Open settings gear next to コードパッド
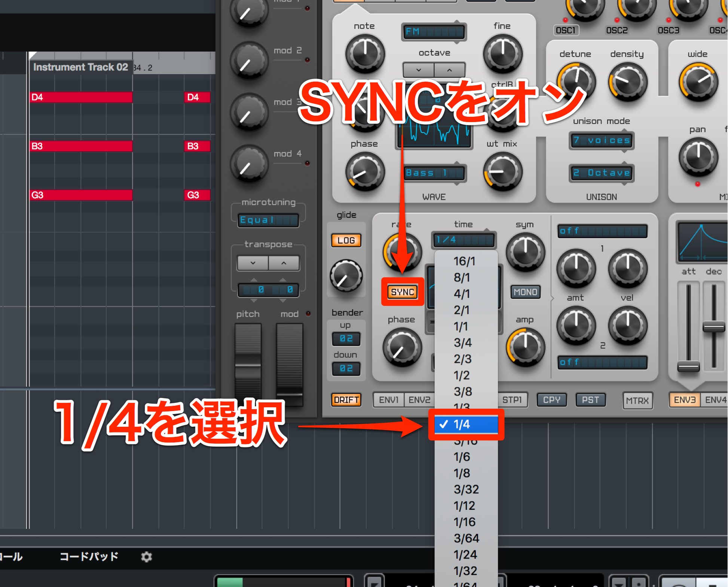728x587 pixels. tap(146, 557)
